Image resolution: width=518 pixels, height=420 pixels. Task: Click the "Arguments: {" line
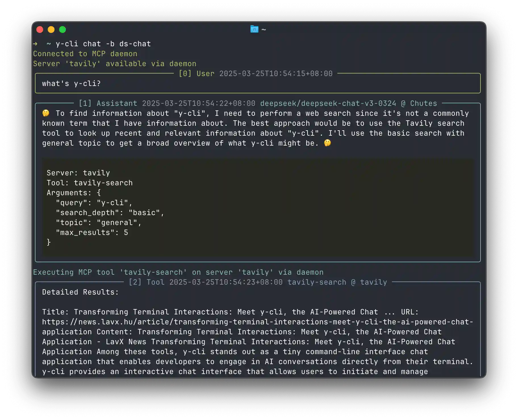pos(74,193)
